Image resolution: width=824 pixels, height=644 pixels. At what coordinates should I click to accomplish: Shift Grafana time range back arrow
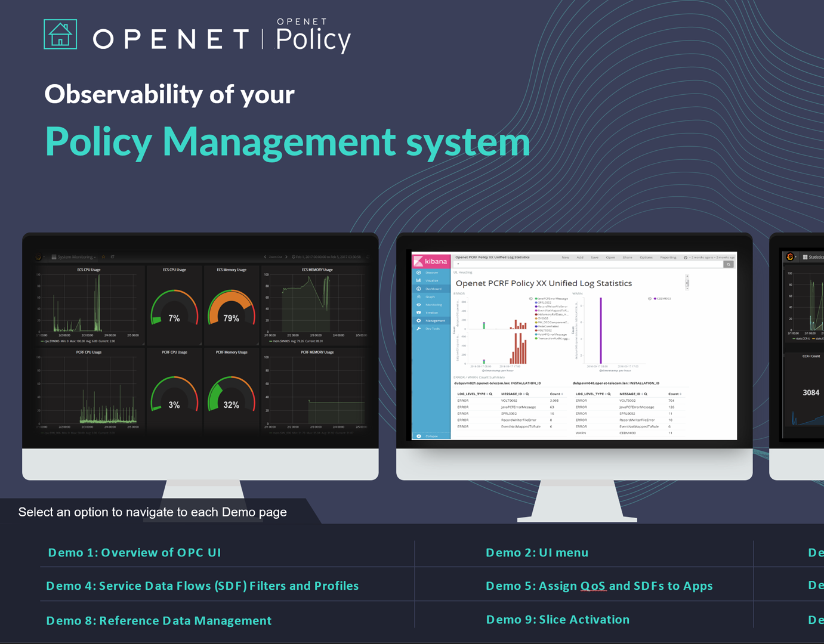tap(265, 257)
